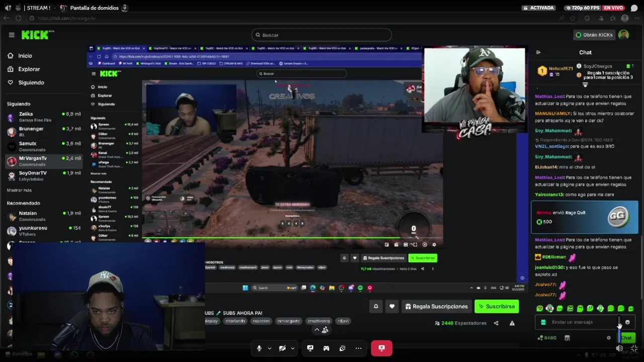Click Windows Start in shared screen taskbar
Viewport: 644px width, 362px height.
[246, 288]
